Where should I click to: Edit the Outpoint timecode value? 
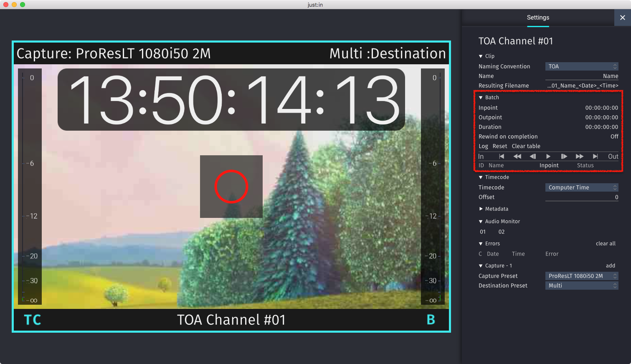point(602,117)
